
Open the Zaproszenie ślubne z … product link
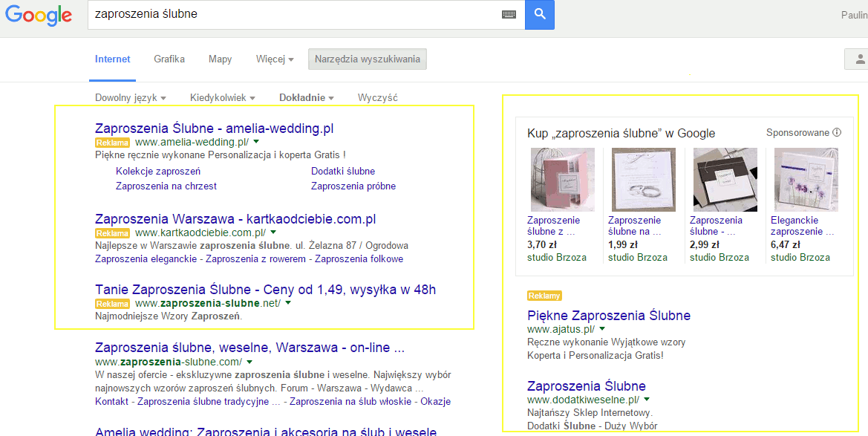pos(554,226)
